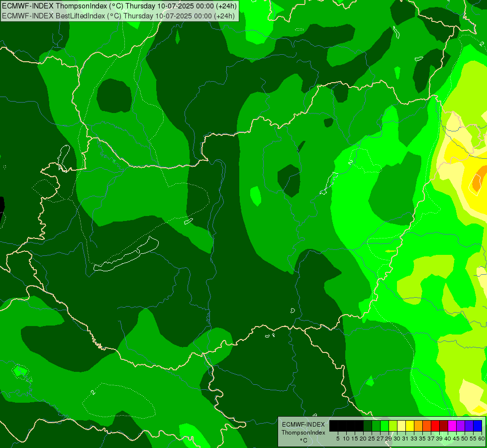Click legend tick value '33'
487x448 pixels.
(414, 439)
